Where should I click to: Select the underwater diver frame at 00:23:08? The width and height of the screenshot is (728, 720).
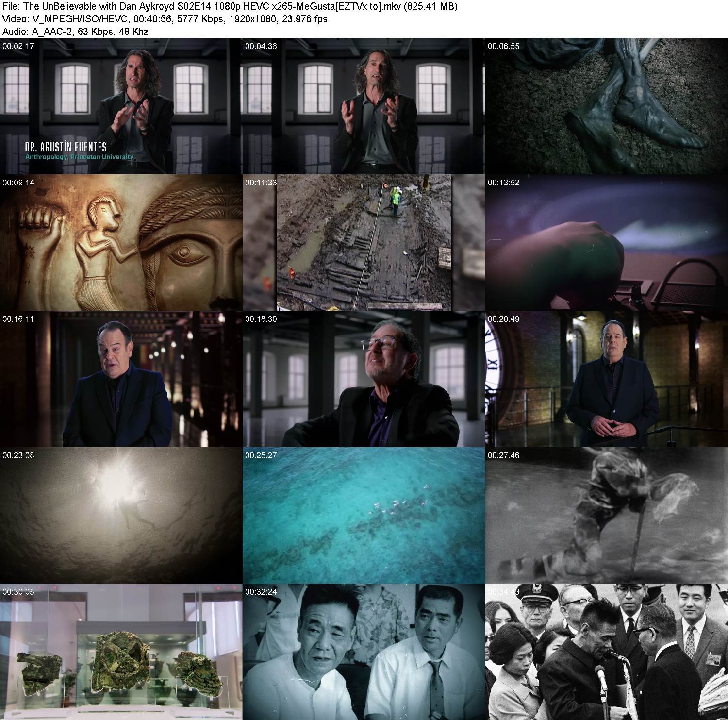(x=121, y=516)
